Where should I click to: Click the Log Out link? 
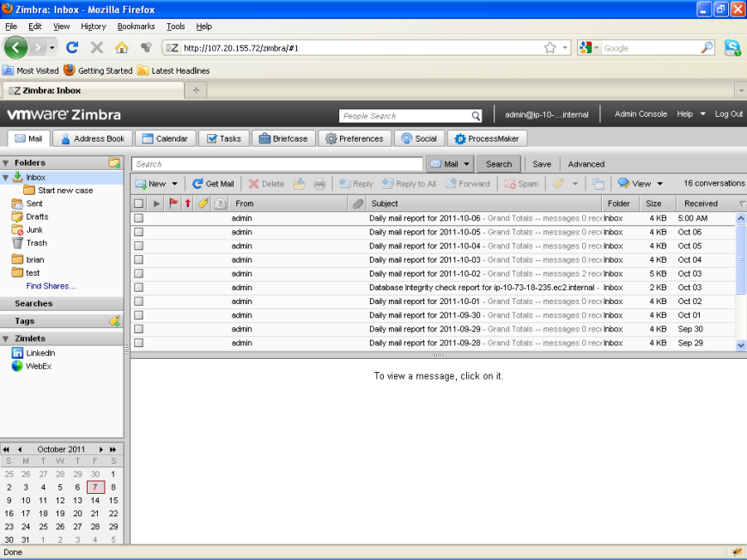728,114
